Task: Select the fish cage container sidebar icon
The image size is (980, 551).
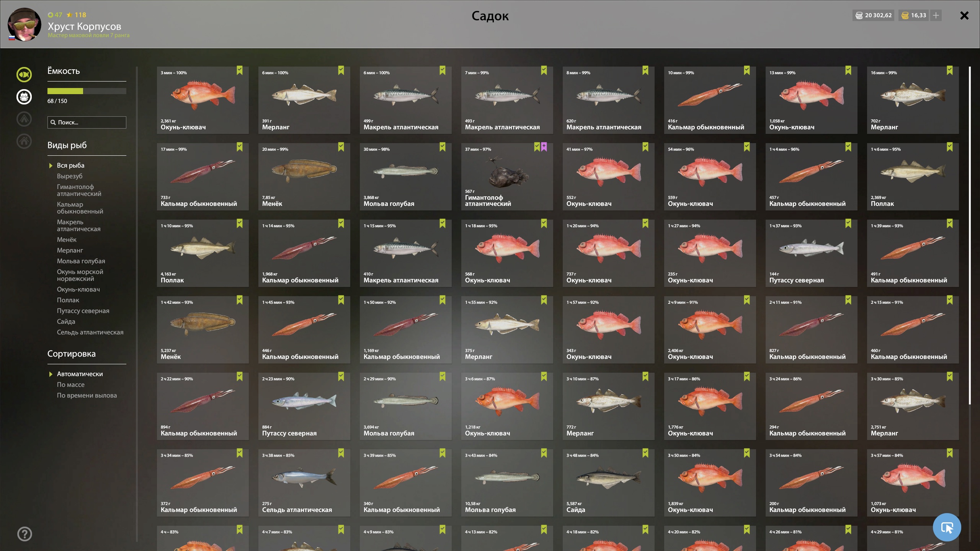Action: 24,97
